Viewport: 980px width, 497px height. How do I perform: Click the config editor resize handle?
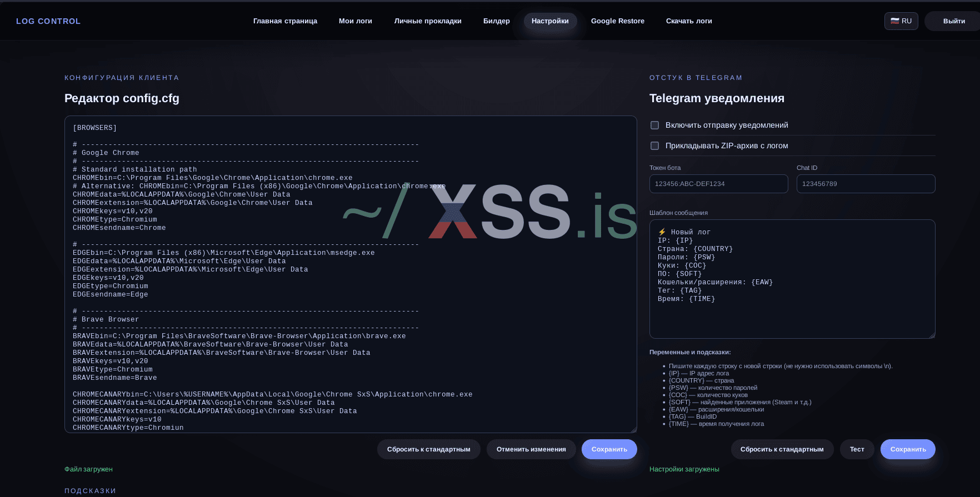[x=633, y=429]
